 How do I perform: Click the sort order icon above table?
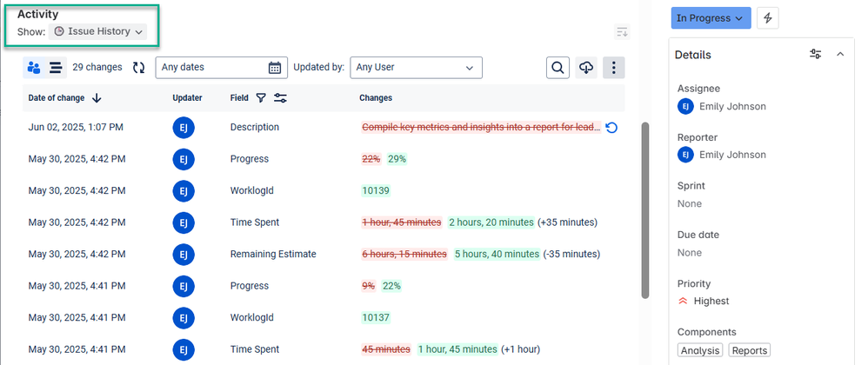pyautogui.click(x=622, y=33)
